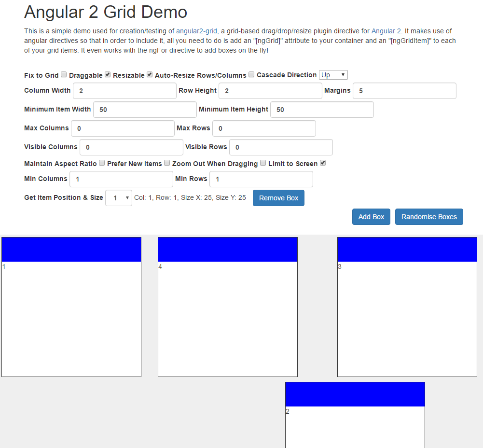Focus the Min Rows input field
This screenshot has width=483, height=448.
click(261, 179)
